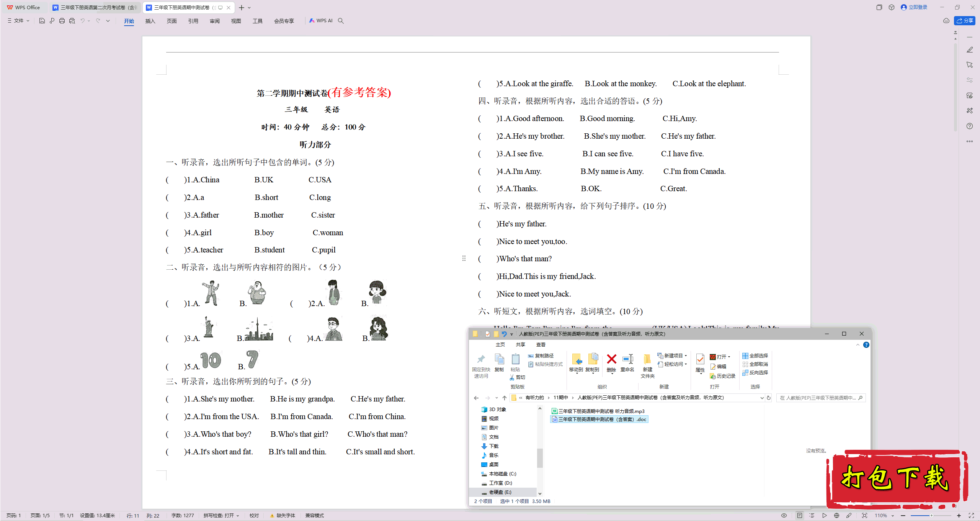Open the 页面 ribbon tab
This screenshot has height=521, width=980.
[171, 21]
